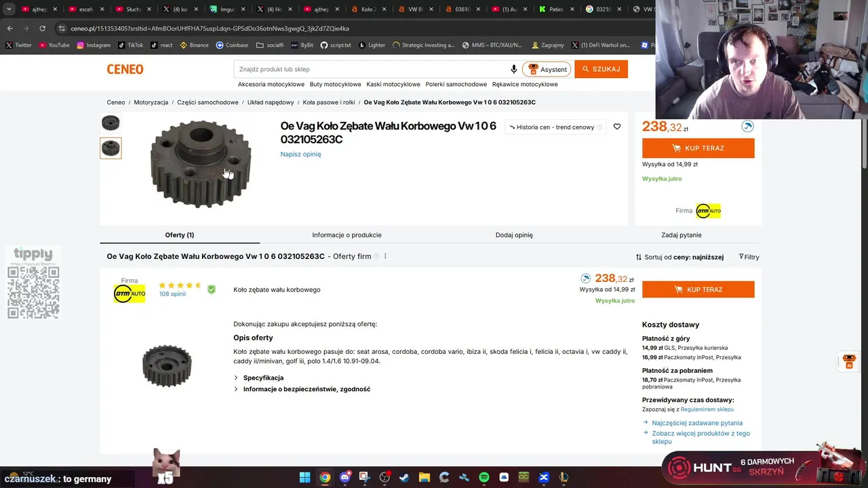
Task: Click the floating chat assistant icon
Action: [x=848, y=361]
